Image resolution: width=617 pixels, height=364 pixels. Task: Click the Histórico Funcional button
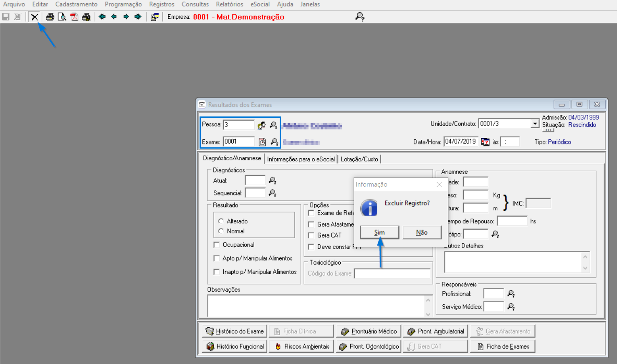pos(235,346)
